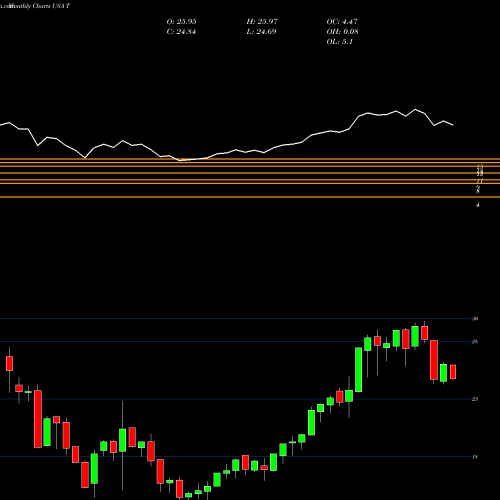Image resolution: width=500 pixels, height=500 pixels.
Task: Click the low value 'L: 24.69'
Action: tap(261, 32)
